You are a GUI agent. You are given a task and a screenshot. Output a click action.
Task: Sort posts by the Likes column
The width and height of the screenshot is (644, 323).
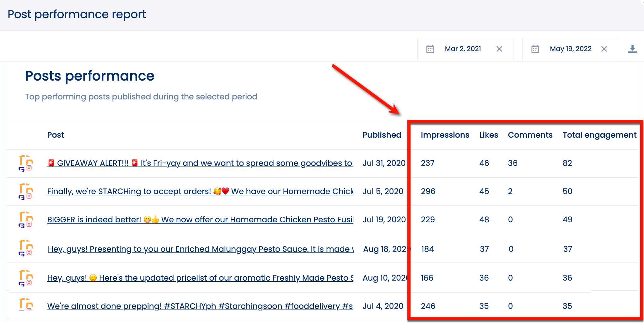488,135
